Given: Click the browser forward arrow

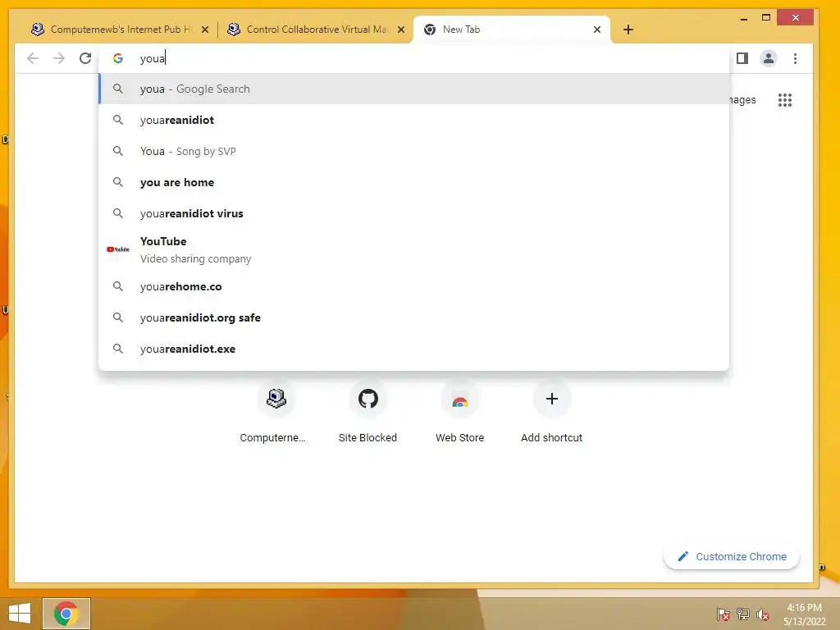Looking at the screenshot, I should [x=59, y=58].
